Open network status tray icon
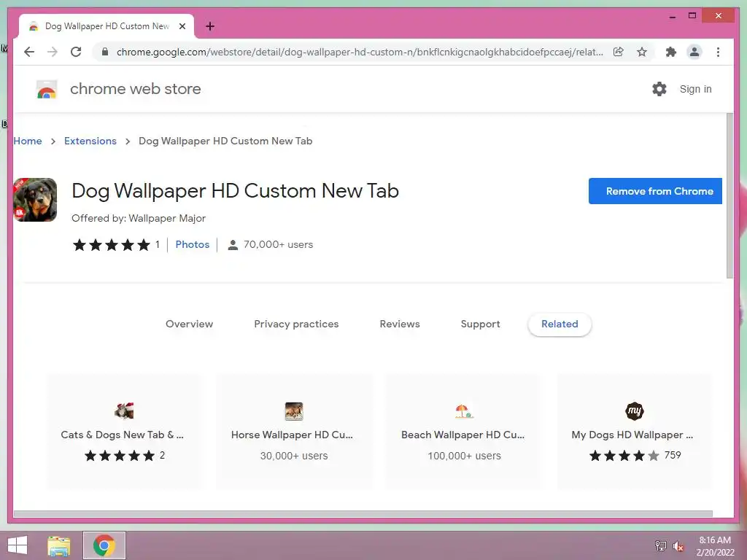Image resolution: width=747 pixels, height=560 pixels. (x=660, y=545)
